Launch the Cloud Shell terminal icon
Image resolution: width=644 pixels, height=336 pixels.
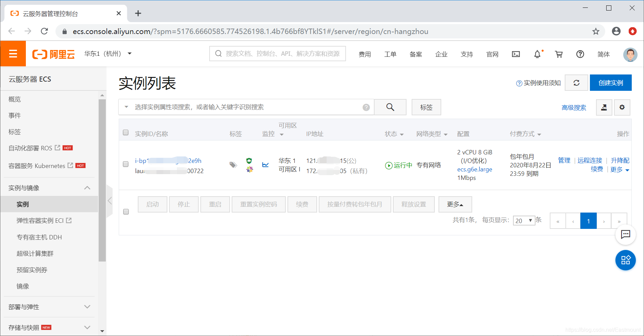tap(516, 54)
